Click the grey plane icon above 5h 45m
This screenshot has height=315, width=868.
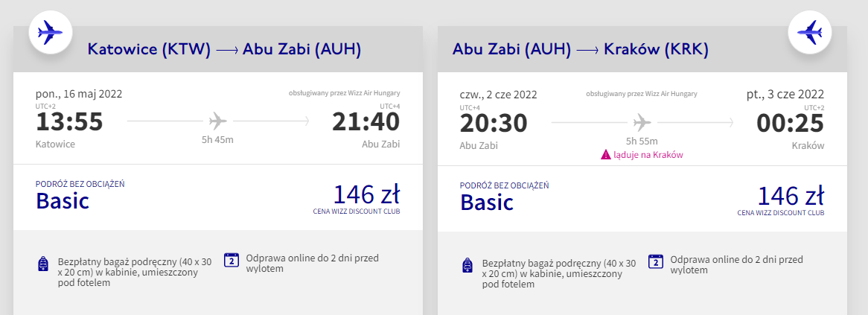pos(218,121)
